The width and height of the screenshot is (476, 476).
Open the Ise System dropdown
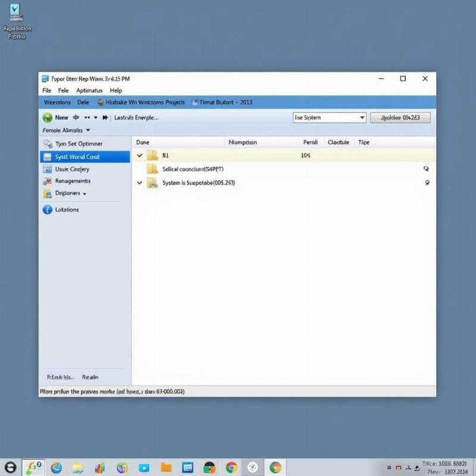tap(362, 118)
